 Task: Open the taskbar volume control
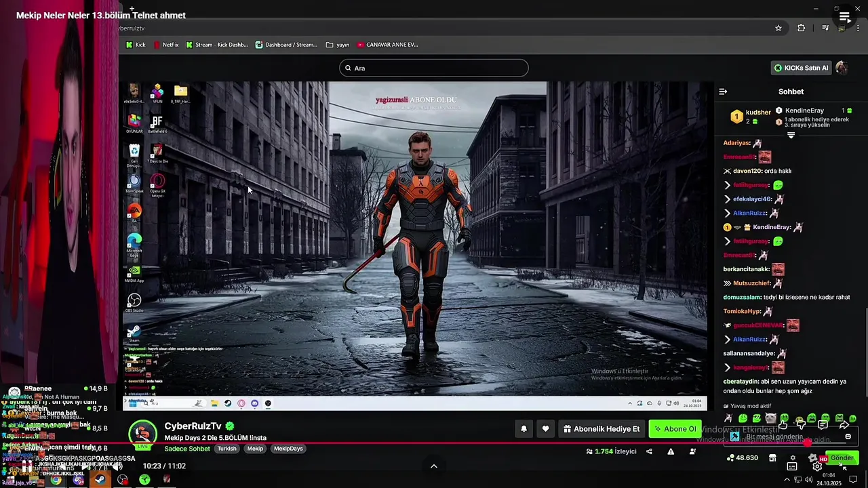tap(808, 480)
